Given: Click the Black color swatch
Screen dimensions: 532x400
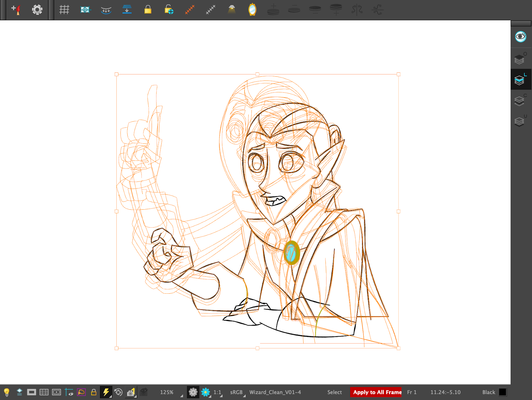Looking at the screenshot, I should (x=503, y=392).
